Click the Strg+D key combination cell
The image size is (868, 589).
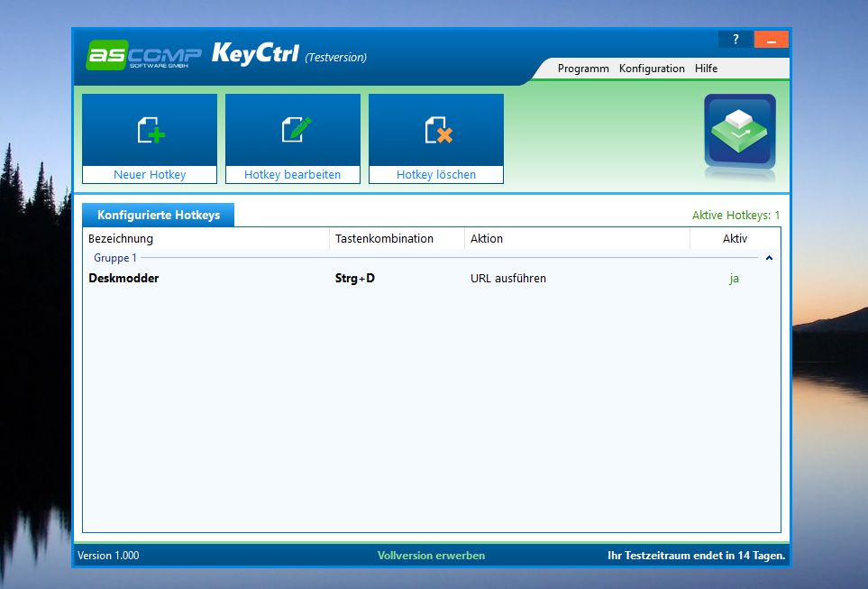[355, 278]
